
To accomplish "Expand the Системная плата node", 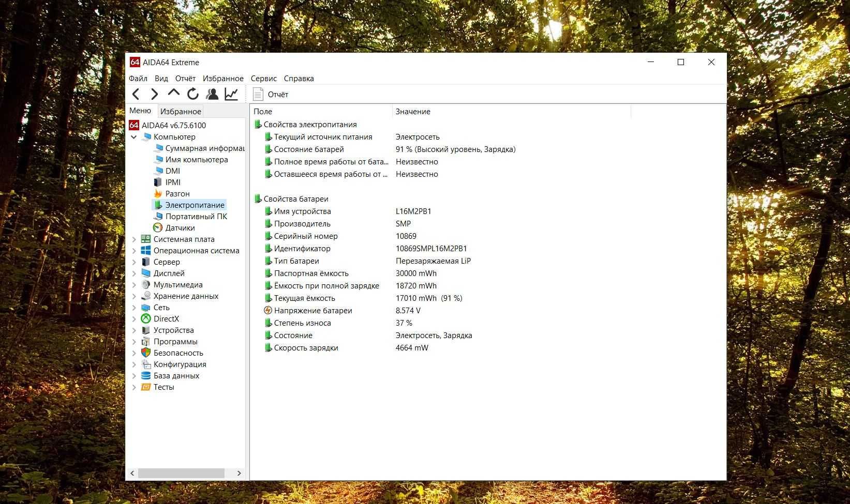I will (134, 239).
